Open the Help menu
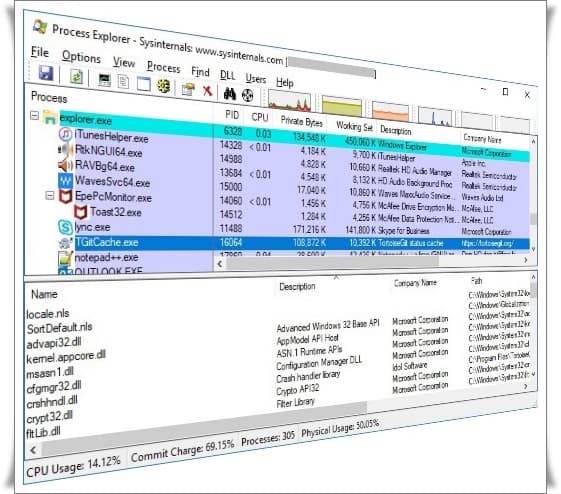The width and height of the screenshot is (561, 494). tap(285, 82)
